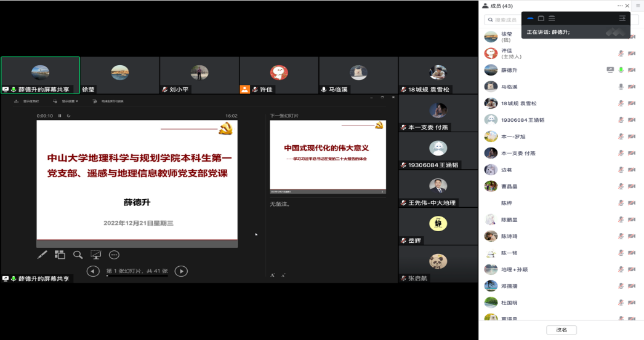Go to the next slide arrow
Image resolution: width=644 pixels, height=340 pixels.
181,271
